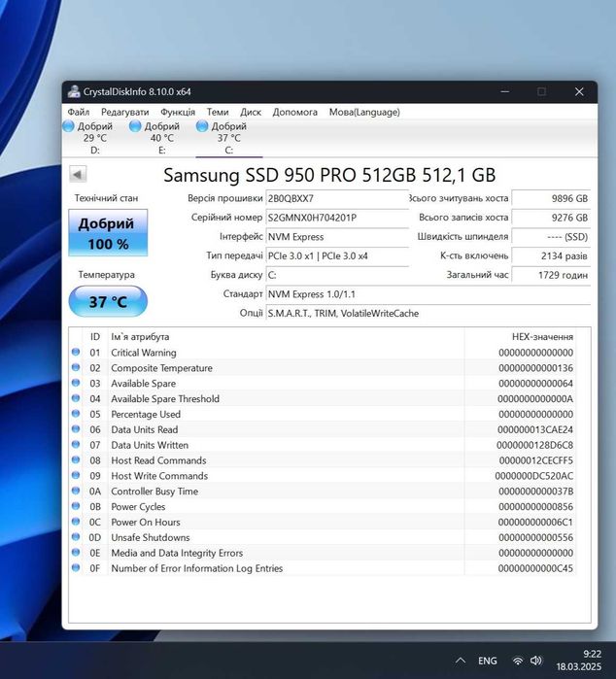The image size is (616, 679).
Task: Click the options field S.M.A.R.T., TRIM
Action: (x=428, y=313)
